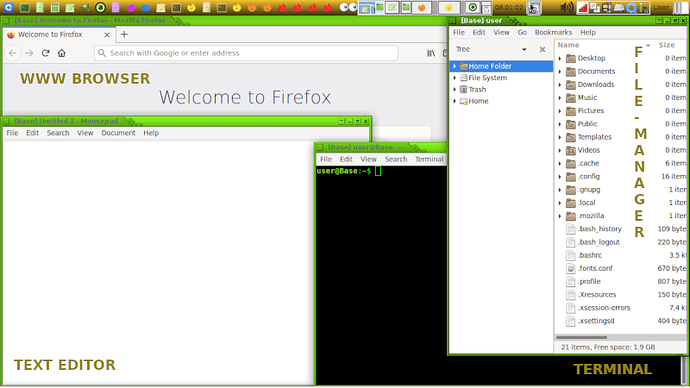Open the Terminal menu in terminal window
This screenshot has width=690, height=388.
point(429,159)
